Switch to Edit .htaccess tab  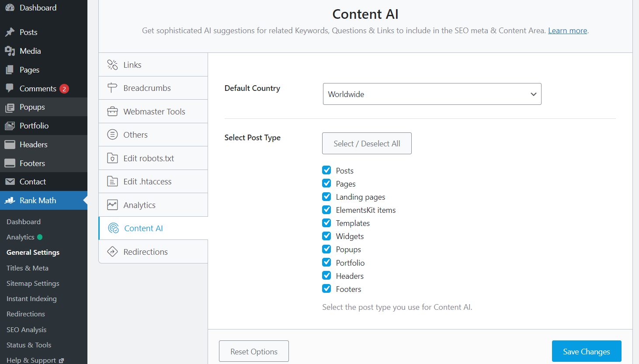pyautogui.click(x=153, y=181)
